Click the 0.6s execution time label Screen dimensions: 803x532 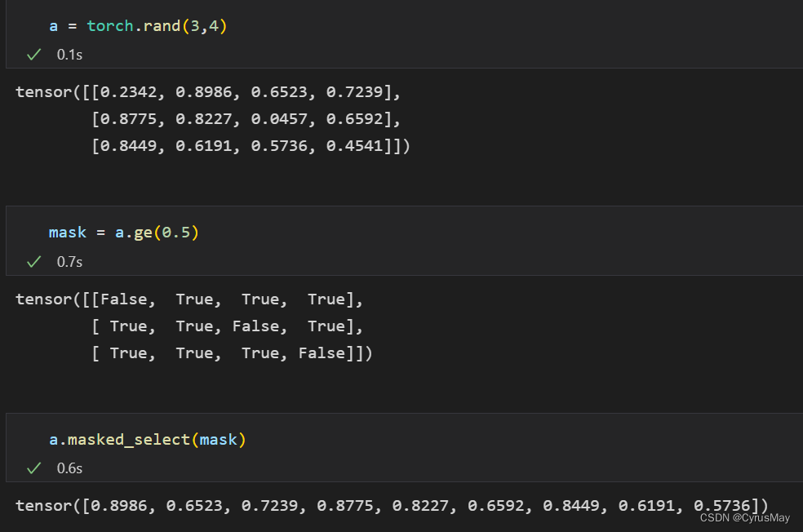(69, 468)
